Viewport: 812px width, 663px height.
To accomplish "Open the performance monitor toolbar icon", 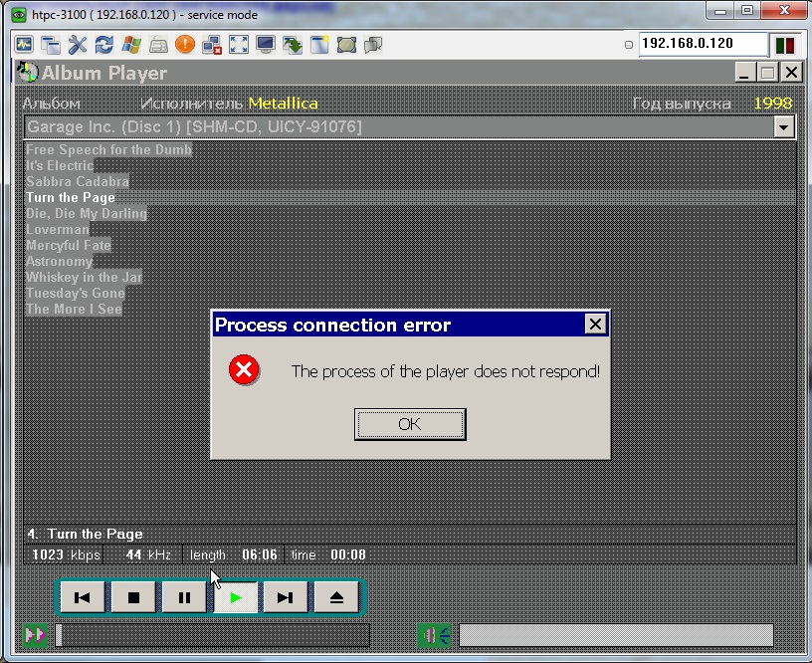I will (24, 45).
